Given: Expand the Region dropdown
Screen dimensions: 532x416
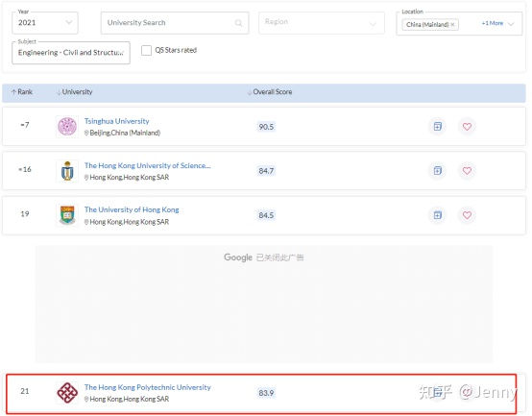Looking at the screenshot, I should coord(322,23).
